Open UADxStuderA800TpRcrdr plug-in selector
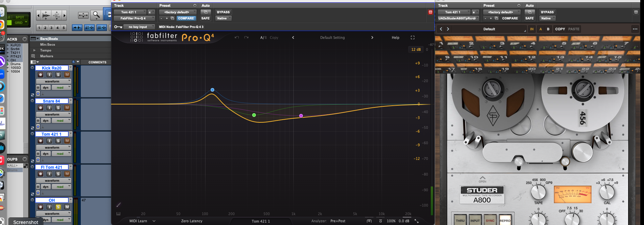644x225 pixels. tap(458, 18)
